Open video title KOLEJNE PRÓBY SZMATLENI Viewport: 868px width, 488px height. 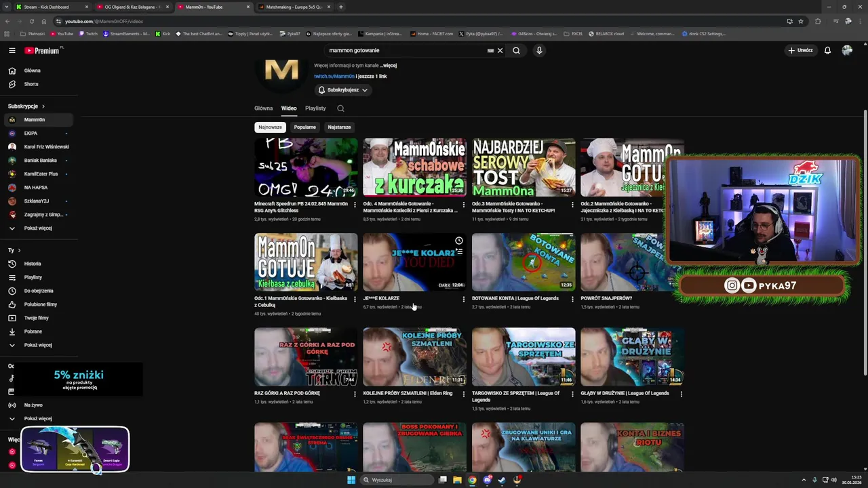408,393
